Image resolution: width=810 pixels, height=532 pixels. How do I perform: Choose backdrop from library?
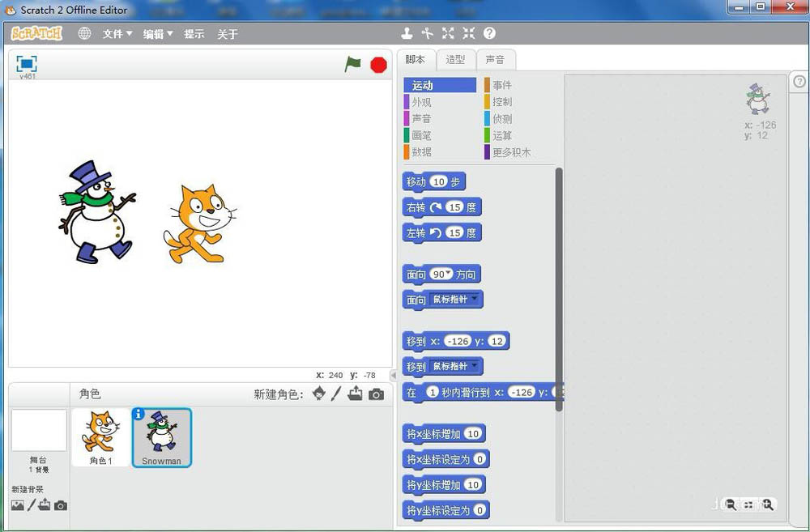click(x=18, y=505)
